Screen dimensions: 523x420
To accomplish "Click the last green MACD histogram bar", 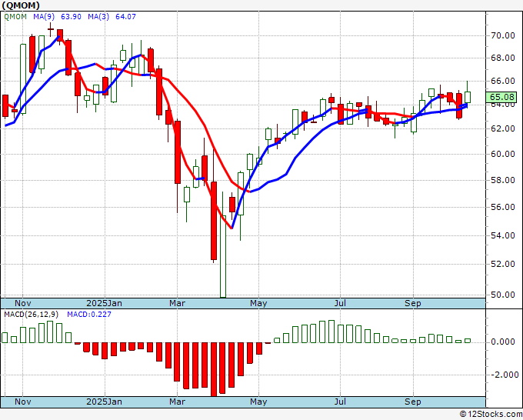I will tap(468, 341).
